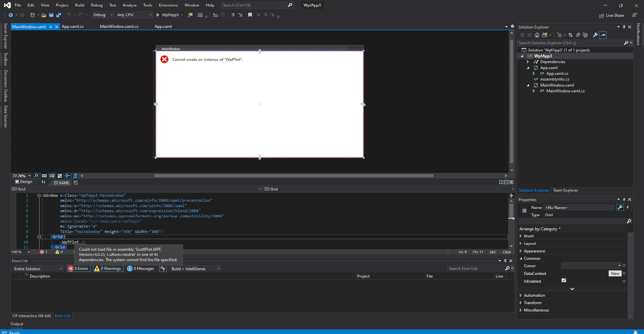Screen dimensions: 644x334
Task: Open the effects (fx) button in designer toolbar
Action: 36,176
